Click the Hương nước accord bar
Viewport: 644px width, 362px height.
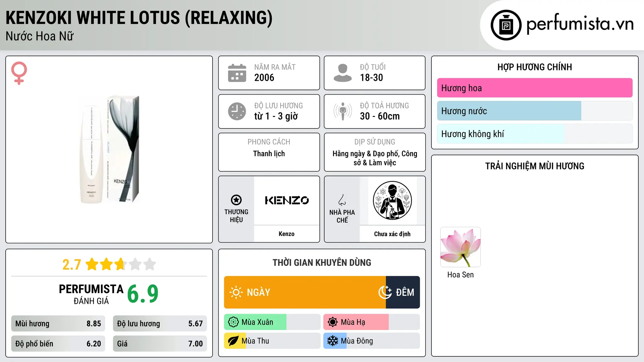(x=535, y=111)
